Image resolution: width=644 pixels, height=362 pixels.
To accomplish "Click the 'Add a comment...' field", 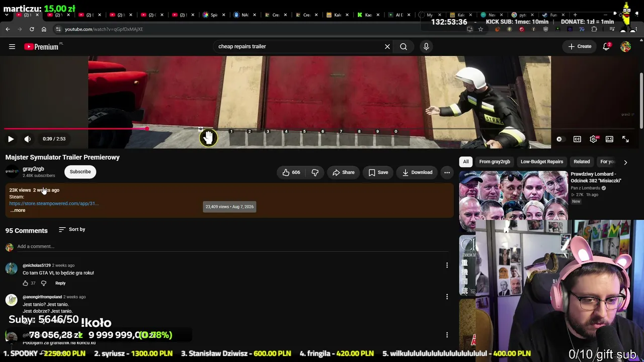I will (x=232, y=246).
